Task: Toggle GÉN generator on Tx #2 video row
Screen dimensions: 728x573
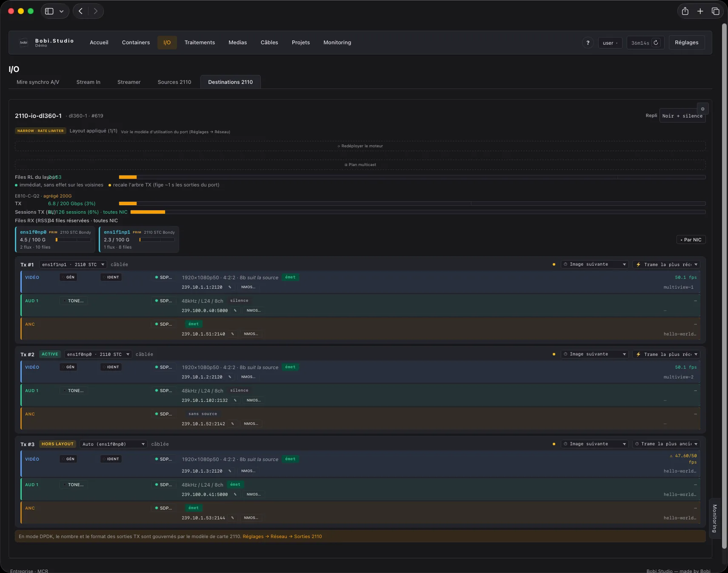Action: click(x=69, y=367)
